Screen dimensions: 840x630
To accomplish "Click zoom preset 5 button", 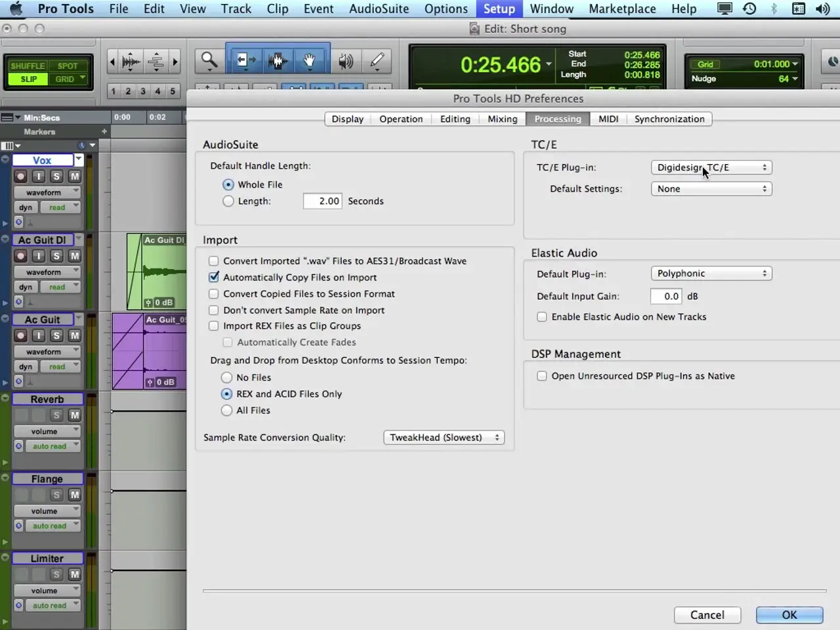I will 173,91.
